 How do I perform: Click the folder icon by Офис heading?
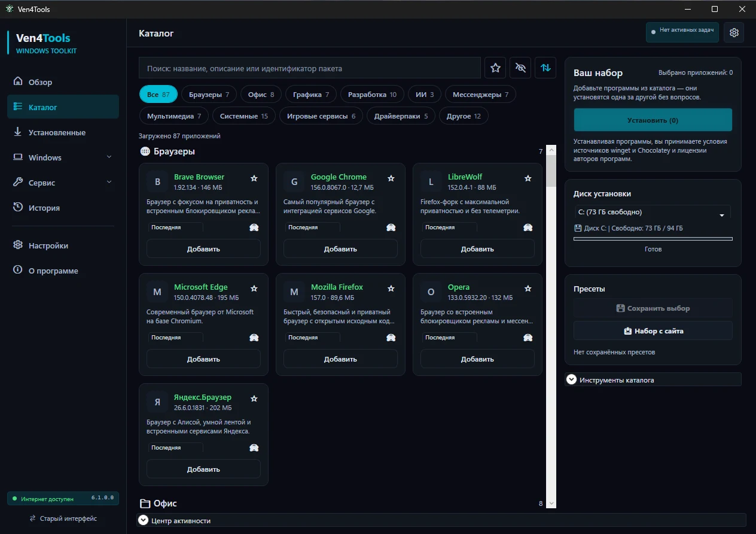pyautogui.click(x=145, y=503)
